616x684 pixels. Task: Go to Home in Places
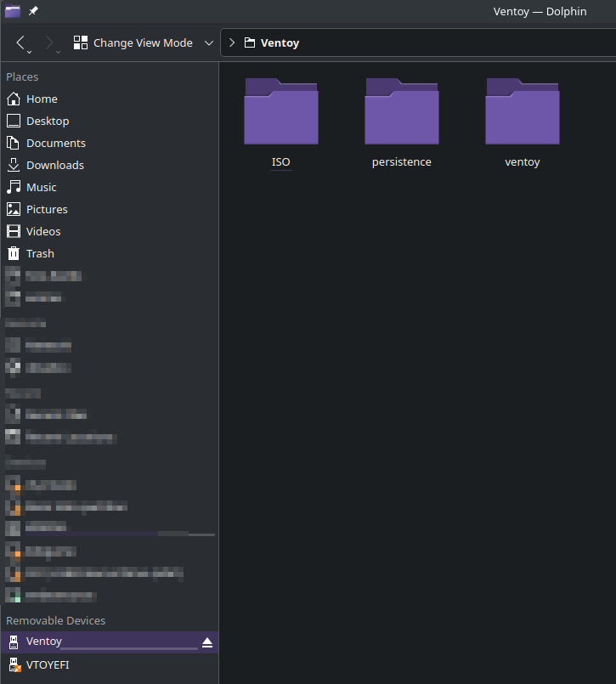coord(42,99)
